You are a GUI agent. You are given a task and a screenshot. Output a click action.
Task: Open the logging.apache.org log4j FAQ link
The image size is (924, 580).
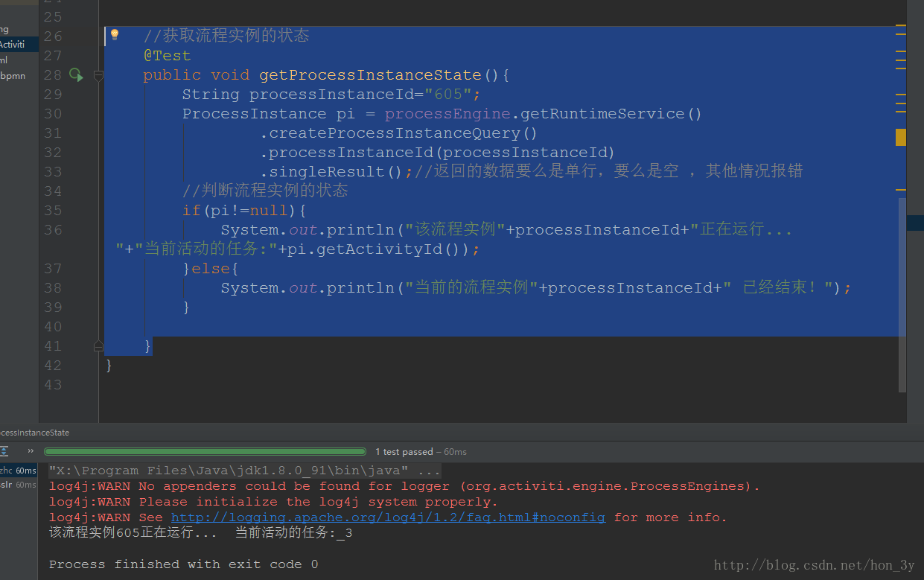(388, 517)
